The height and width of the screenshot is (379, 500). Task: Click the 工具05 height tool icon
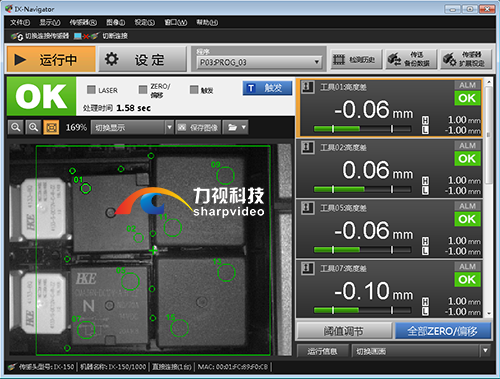[x=307, y=208]
